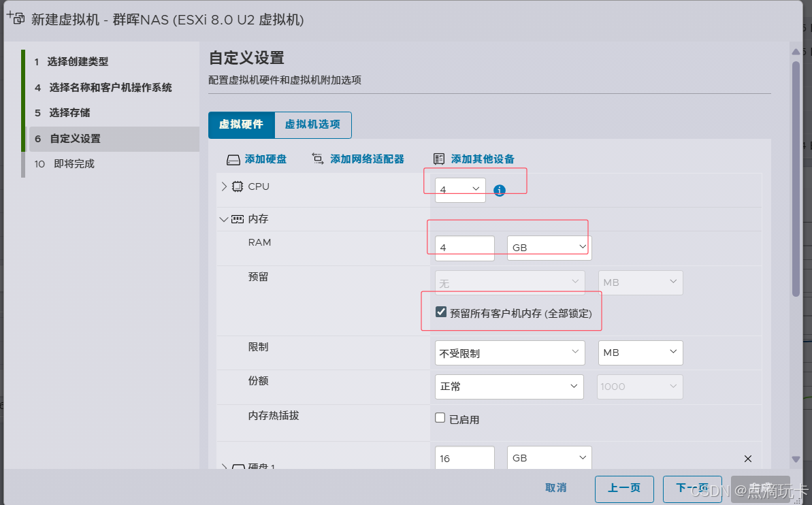Click the 添加其他设备 link

[483, 159]
